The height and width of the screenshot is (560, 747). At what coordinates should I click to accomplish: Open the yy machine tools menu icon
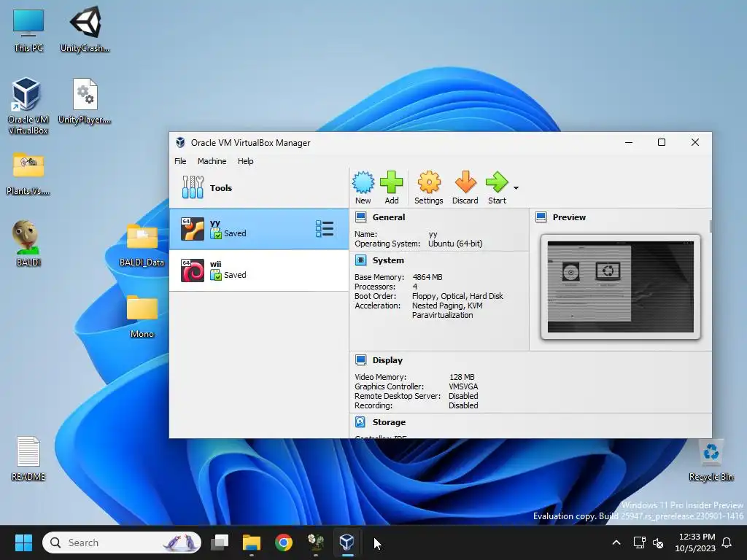325,229
